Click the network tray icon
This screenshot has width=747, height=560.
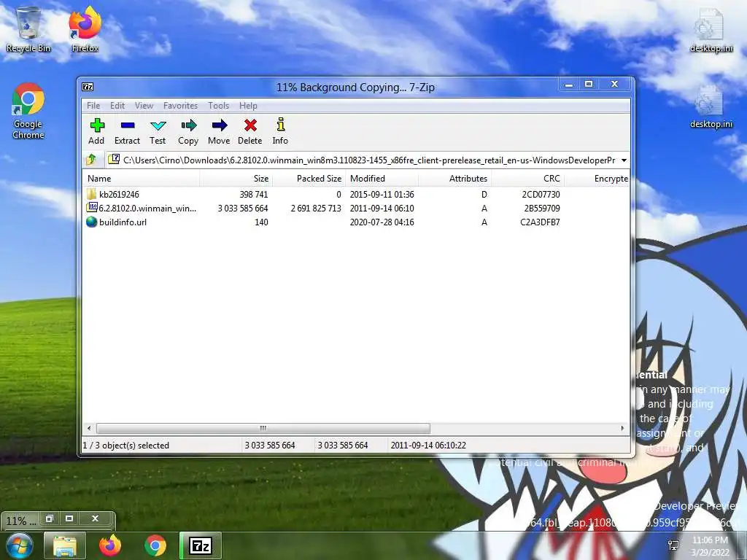[x=673, y=546]
